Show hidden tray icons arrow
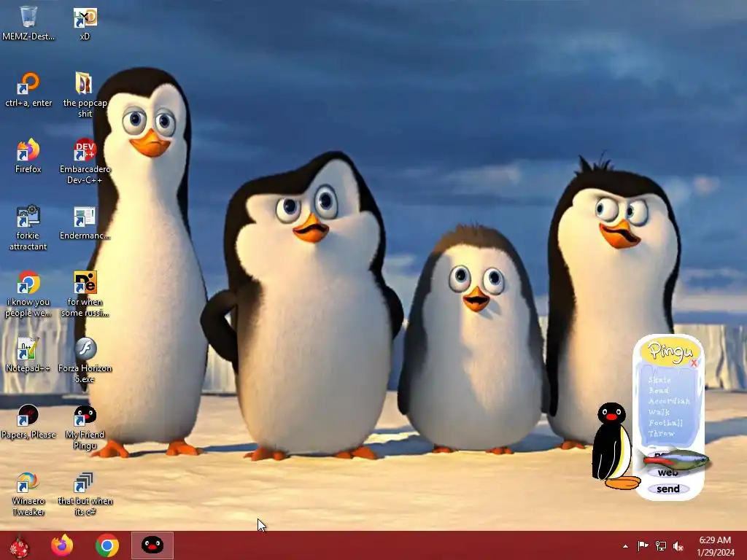Image resolution: width=747 pixels, height=560 pixels. (625, 546)
